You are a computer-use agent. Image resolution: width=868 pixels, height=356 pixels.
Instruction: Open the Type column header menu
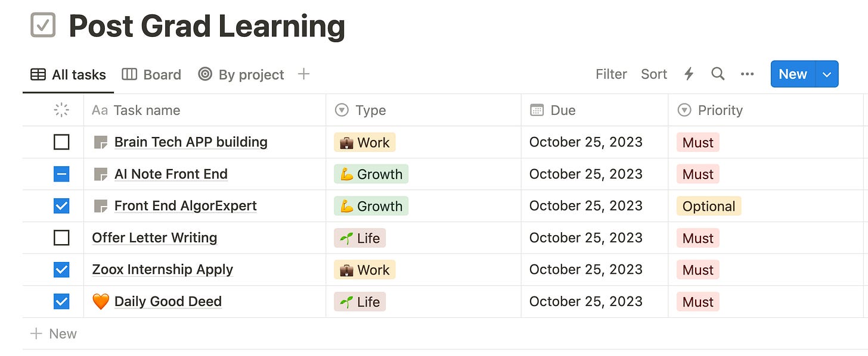[x=370, y=110]
